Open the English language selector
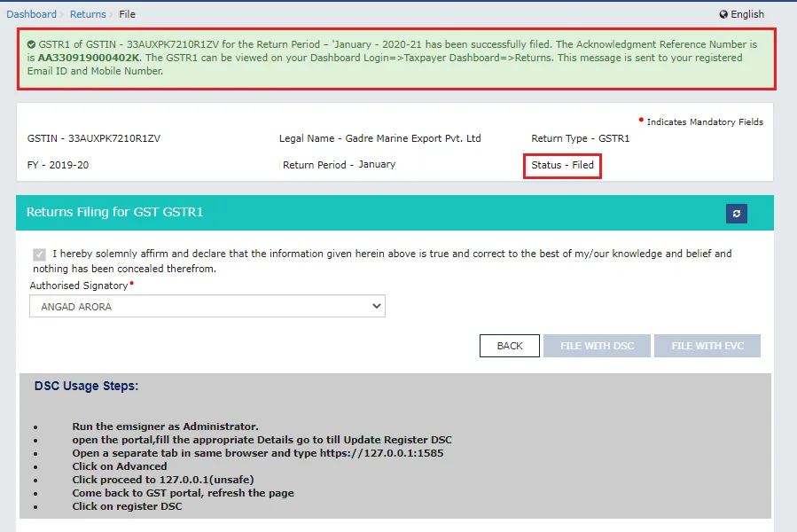The height and width of the screenshot is (532, 797). click(742, 14)
